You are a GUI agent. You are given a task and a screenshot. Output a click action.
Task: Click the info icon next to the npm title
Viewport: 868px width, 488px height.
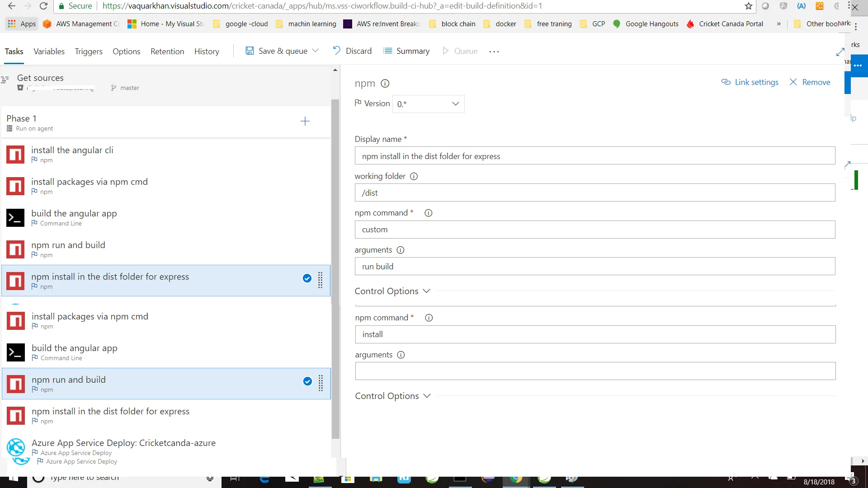tap(385, 84)
